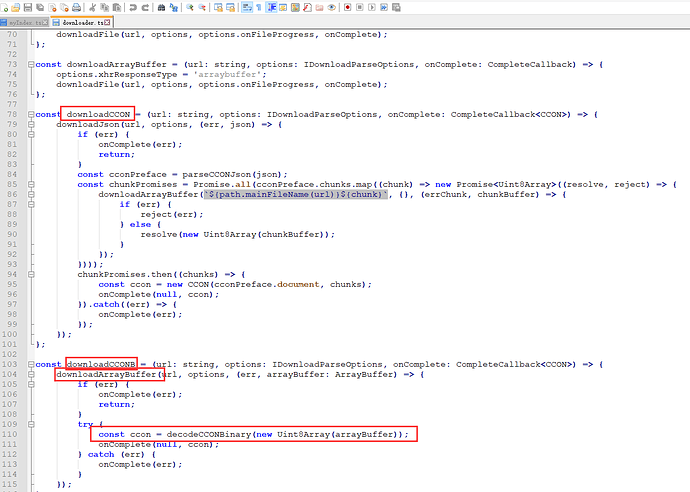Close the downloader.ts tab
The image size is (690, 492).
[107, 22]
